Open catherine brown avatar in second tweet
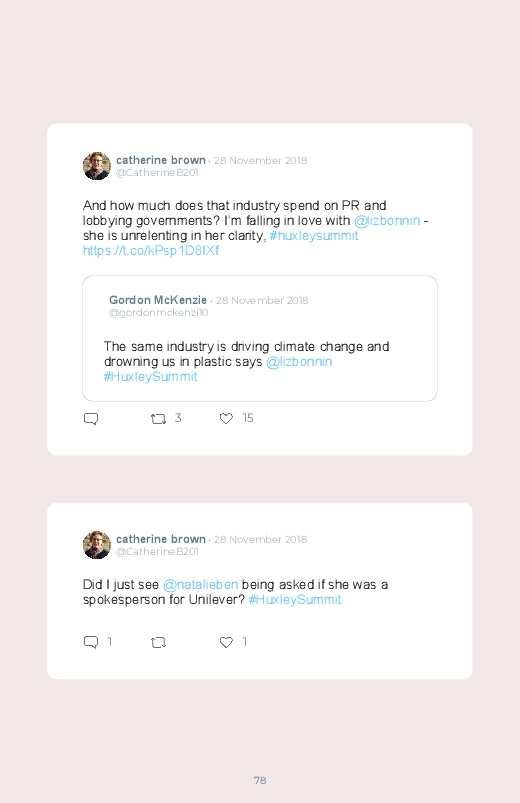 click(x=97, y=545)
